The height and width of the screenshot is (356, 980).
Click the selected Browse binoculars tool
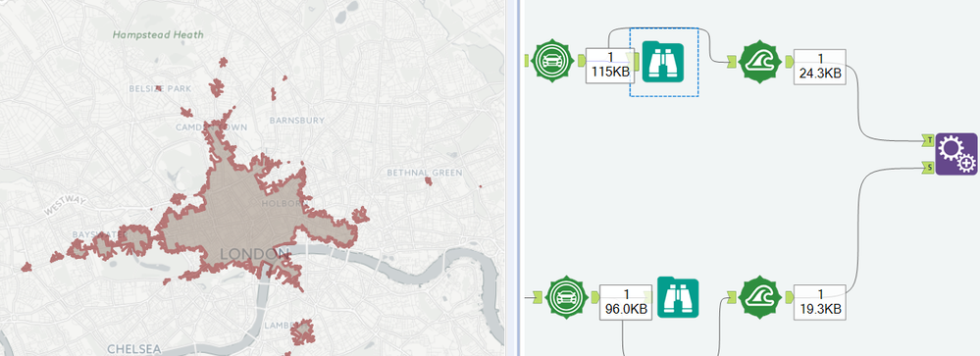[663, 62]
